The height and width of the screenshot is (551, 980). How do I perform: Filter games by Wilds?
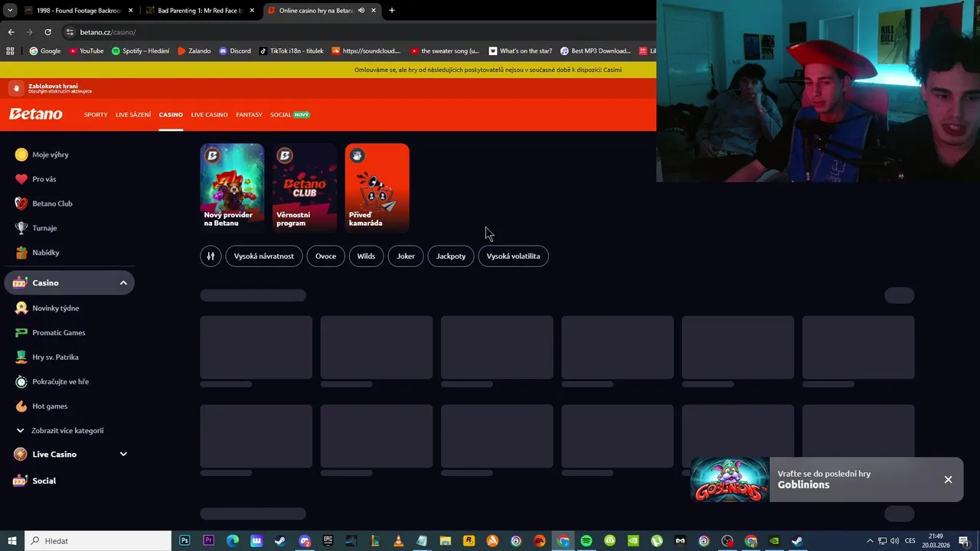pyautogui.click(x=366, y=256)
